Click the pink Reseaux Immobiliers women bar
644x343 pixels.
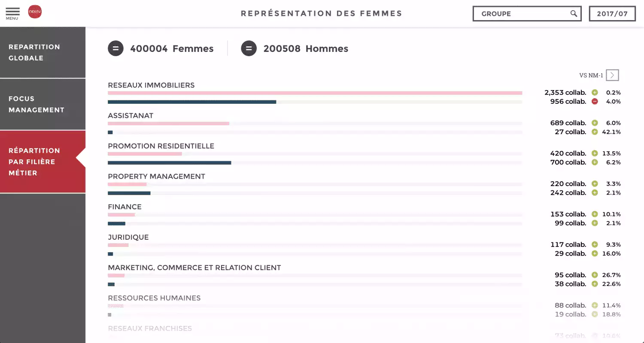pyautogui.click(x=315, y=93)
